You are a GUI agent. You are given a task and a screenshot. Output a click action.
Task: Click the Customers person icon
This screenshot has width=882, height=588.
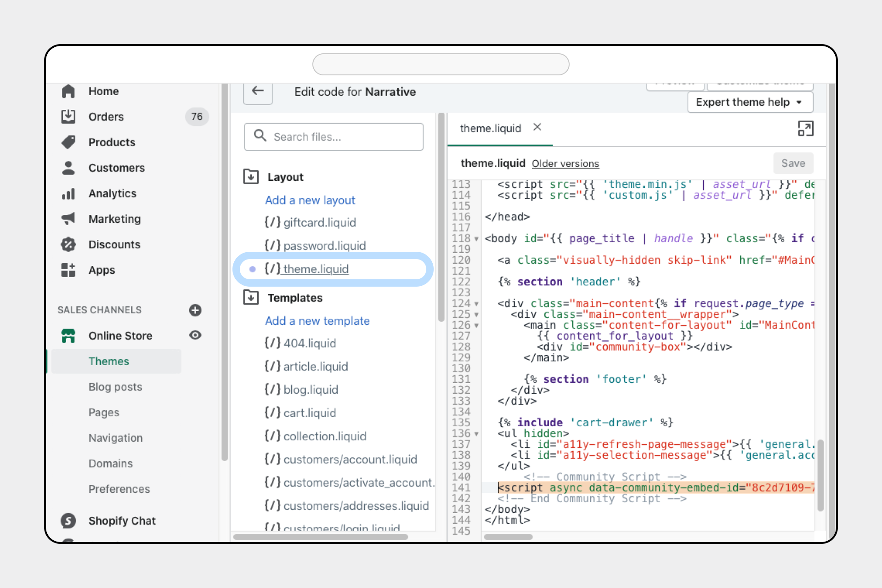(68, 168)
